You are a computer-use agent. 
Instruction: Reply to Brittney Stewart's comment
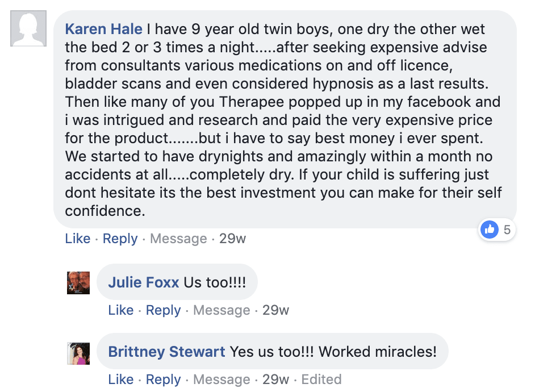coord(163,380)
